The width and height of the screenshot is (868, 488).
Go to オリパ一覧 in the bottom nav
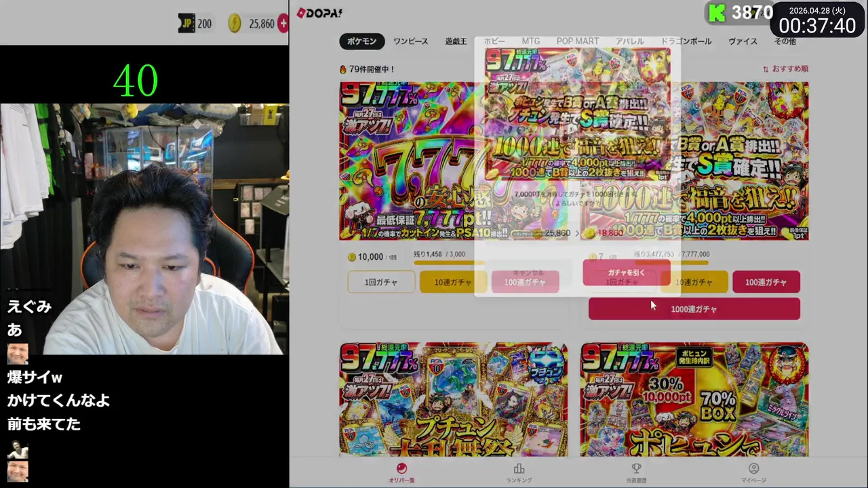click(401, 473)
